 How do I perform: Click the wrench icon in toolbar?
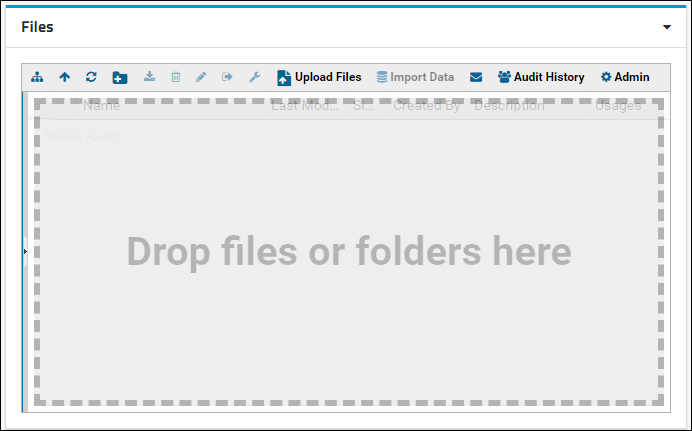(x=255, y=77)
